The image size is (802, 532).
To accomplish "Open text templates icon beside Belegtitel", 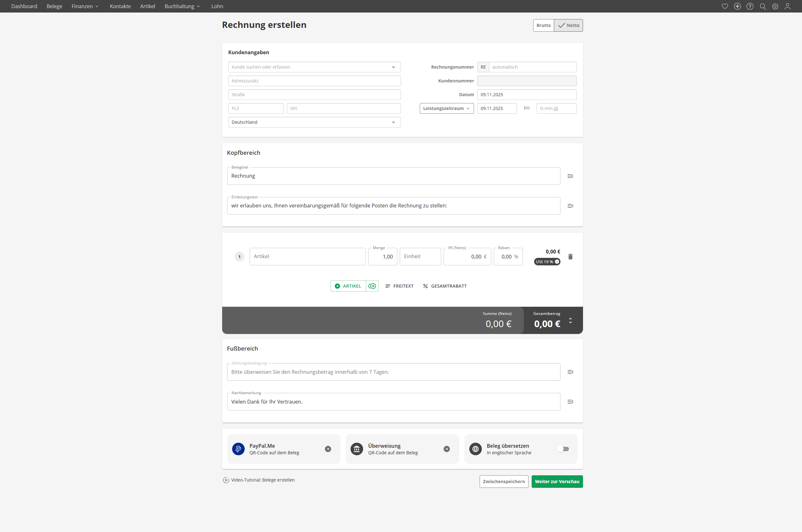I will (x=570, y=176).
